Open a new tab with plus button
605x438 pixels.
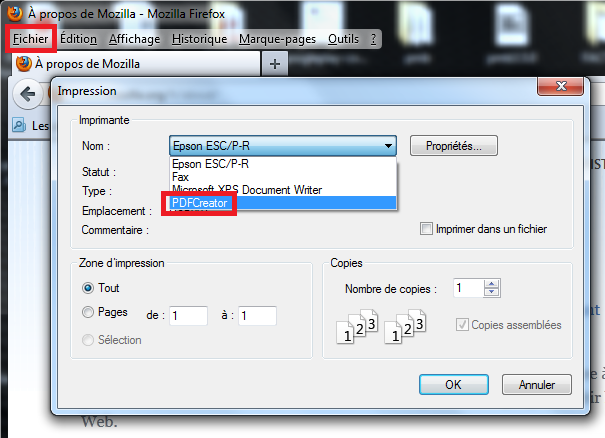tap(275, 64)
